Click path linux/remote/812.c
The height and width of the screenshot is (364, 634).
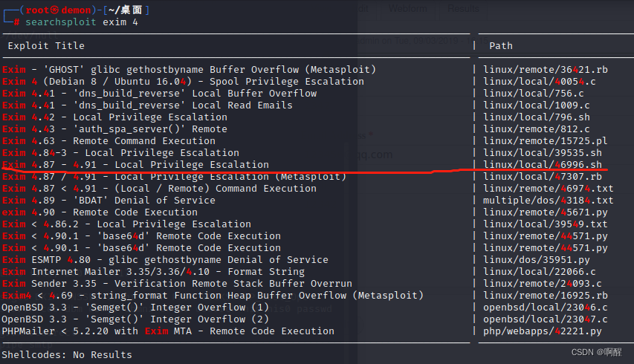537,129
